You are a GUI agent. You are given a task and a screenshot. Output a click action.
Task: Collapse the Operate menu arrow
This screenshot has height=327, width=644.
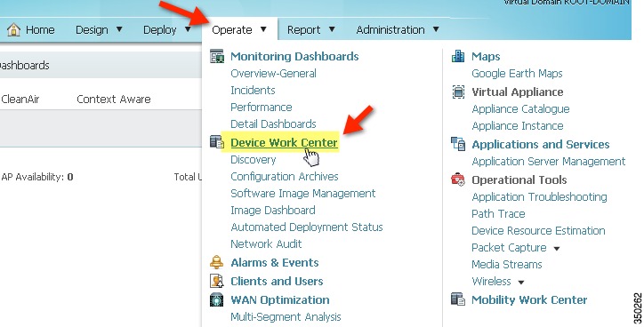click(x=263, y=29)
